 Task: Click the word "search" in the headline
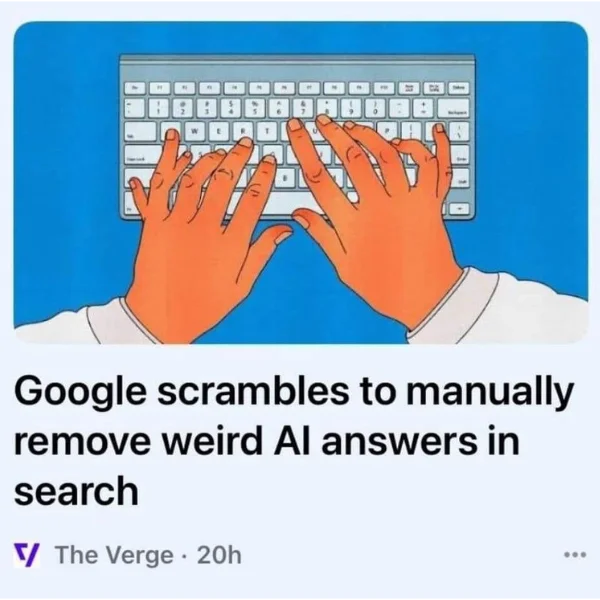tap(76, 491)
